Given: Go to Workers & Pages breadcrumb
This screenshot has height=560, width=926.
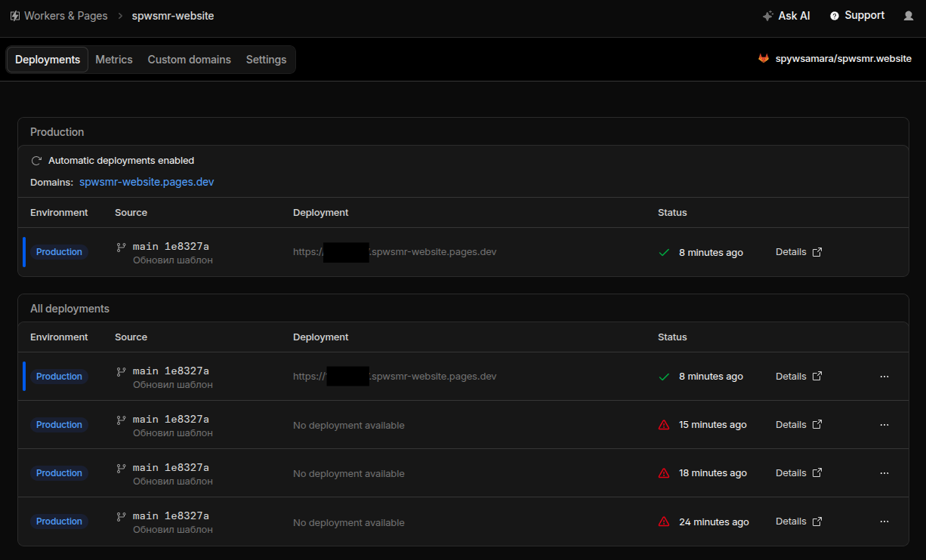Looking at the screenshot, I should (66, 16).
